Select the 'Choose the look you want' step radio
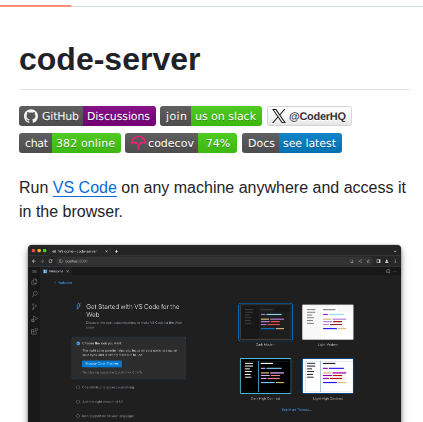The width and height of the screenshot is (423, 422). 78,343
